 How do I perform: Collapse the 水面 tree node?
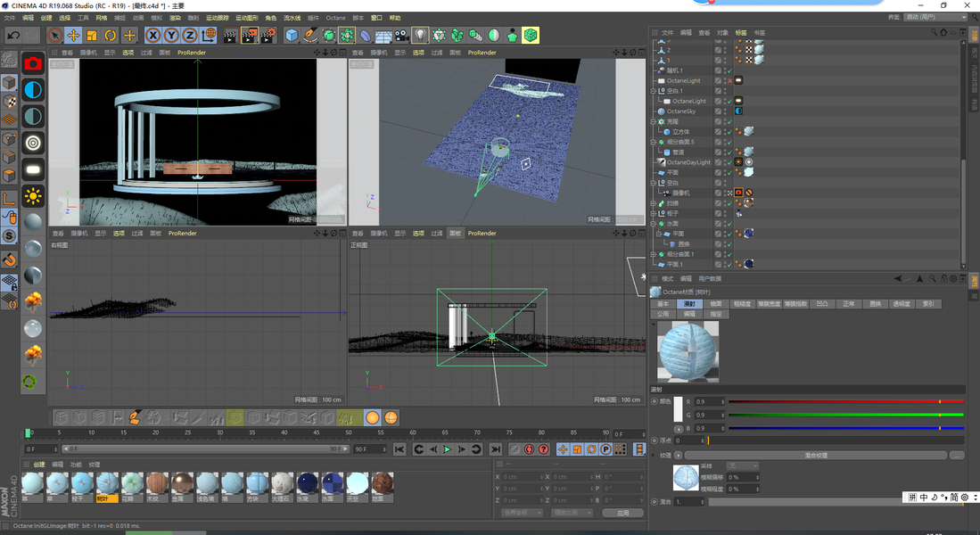[654, 223]
